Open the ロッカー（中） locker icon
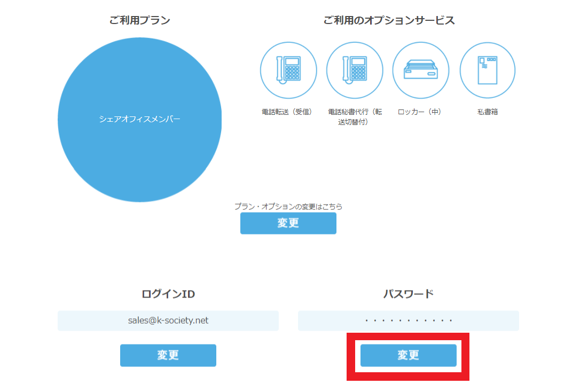This screenshot has width=588, height=392. (420, 70)
